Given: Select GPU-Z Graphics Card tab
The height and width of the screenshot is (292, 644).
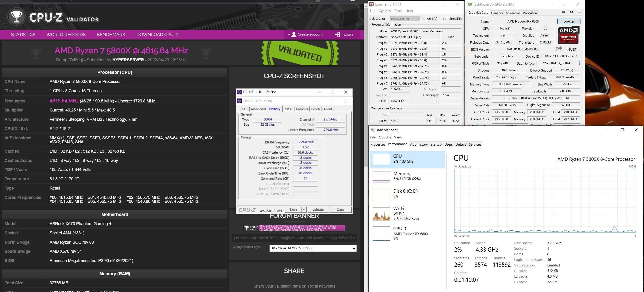Looking at the screenshot, I should click(x=478, y=13).
